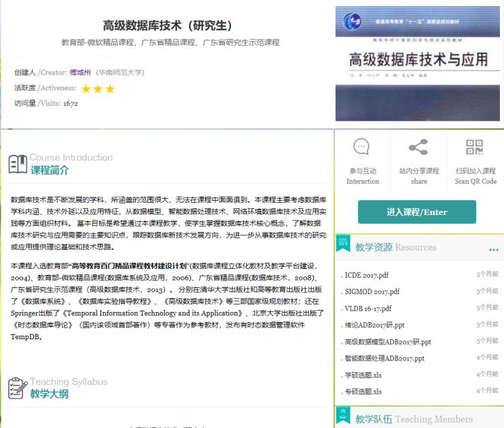Screen dimensions: 504x428
Task: Open SIGMOD 2017.pdf file
Action: [x=371, y=291]
